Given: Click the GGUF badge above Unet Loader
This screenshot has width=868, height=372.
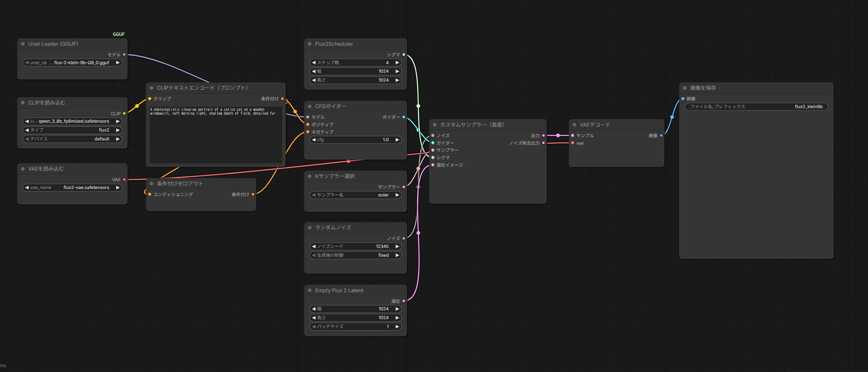Looking at the screenshot, I should (x=119, y=34).
